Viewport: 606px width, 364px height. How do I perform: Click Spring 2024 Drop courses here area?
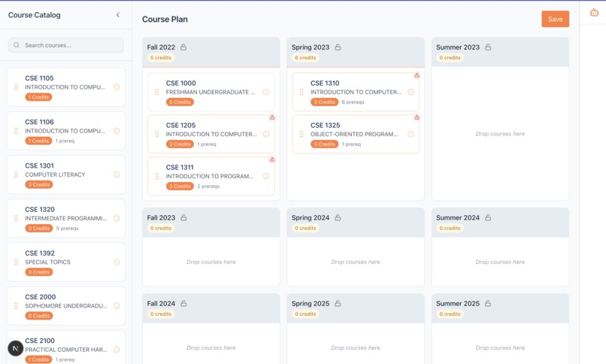pyautogui.click(x=356, y=262)
